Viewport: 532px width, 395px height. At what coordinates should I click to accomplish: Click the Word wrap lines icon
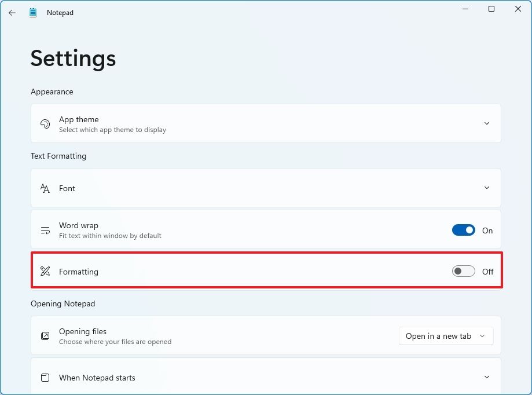pos(45,229)
